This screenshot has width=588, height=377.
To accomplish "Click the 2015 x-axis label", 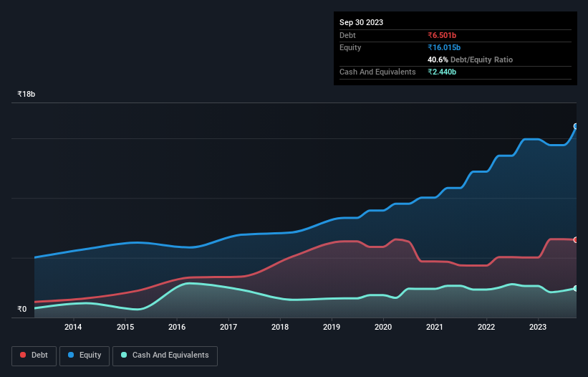I will (x=125, y=327).
